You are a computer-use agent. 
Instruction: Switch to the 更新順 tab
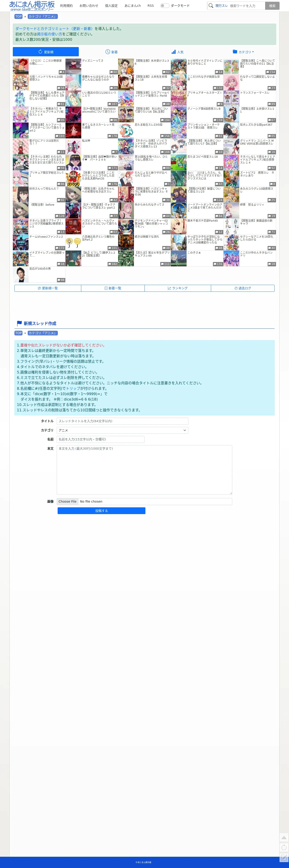click(46, 52)
